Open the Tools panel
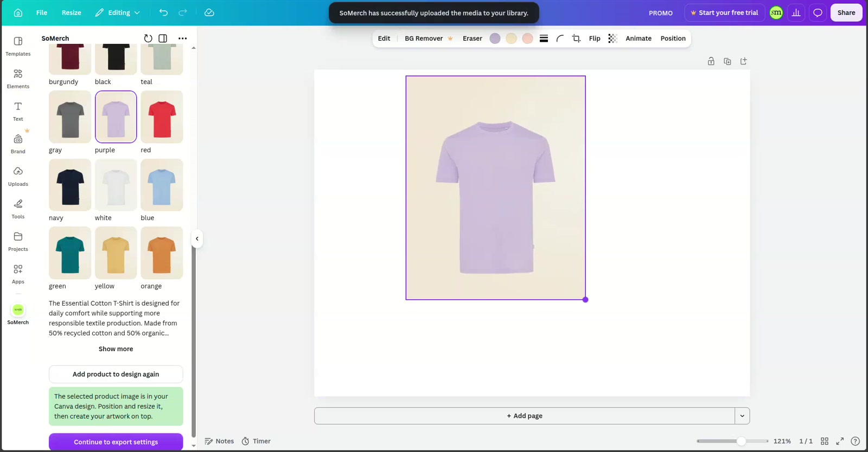This screenshot has width=868, height=452. coord(18,209)
